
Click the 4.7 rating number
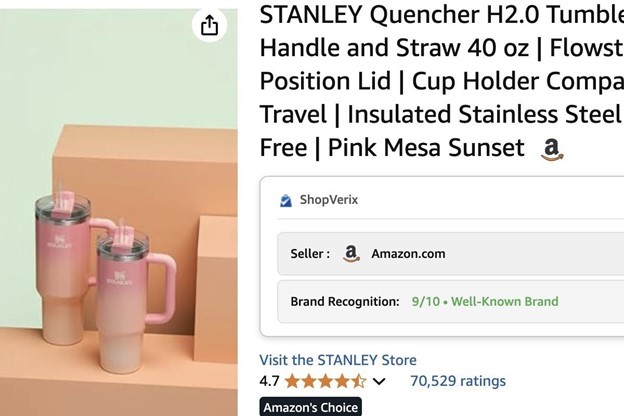(270, 381)
